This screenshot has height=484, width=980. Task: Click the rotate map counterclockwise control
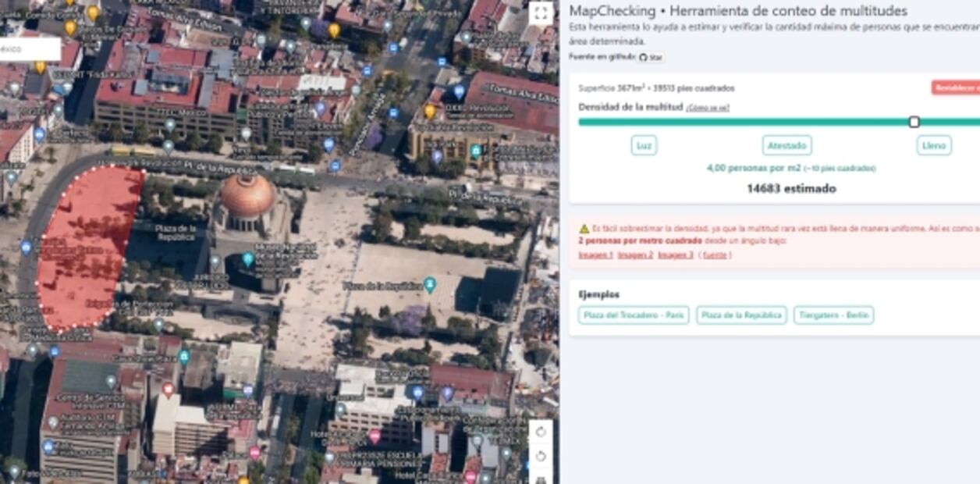click(541, 456)
